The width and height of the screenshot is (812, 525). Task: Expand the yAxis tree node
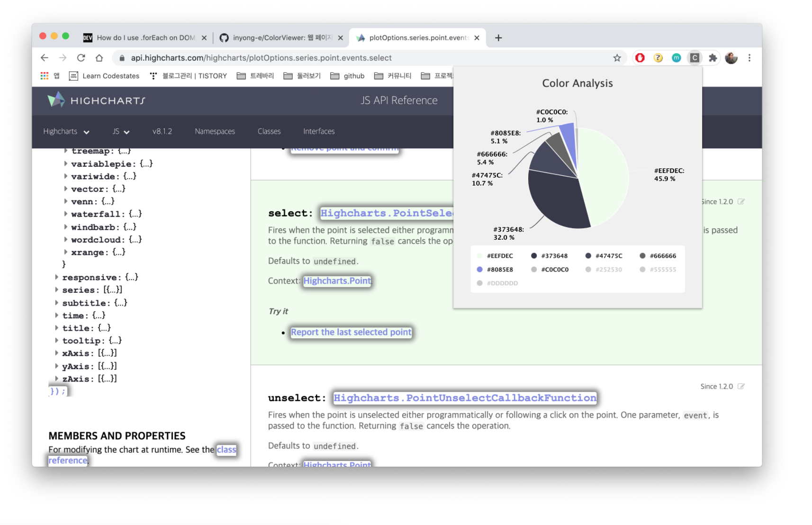(57, 366)
